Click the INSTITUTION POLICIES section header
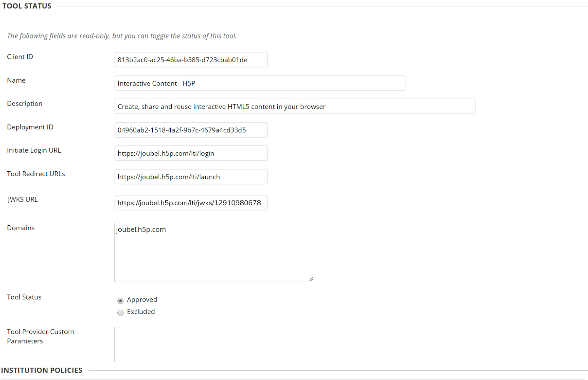This screenshot has width=588, height=380. 42,370
